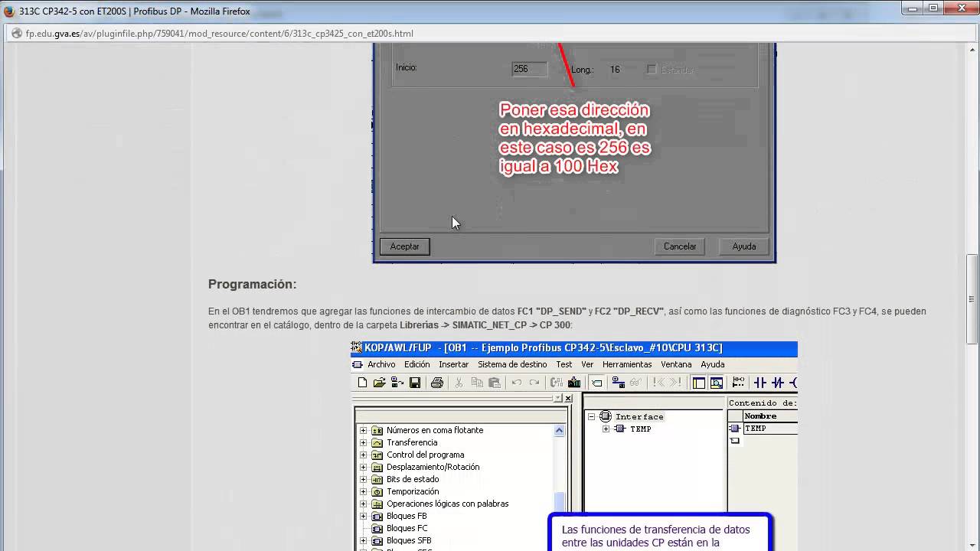Click the Undo arrow icon
This screenshot has width=980, height=551.
tap(517, 383)
